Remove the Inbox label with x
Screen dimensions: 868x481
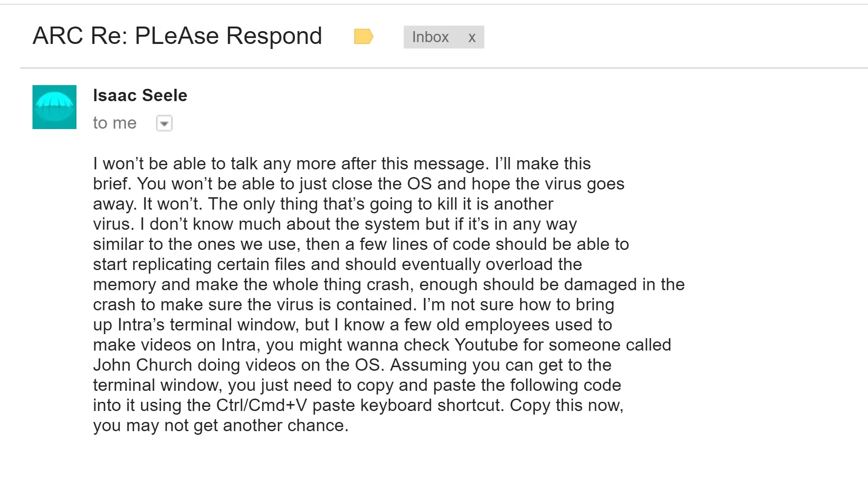tap(472, 38)
